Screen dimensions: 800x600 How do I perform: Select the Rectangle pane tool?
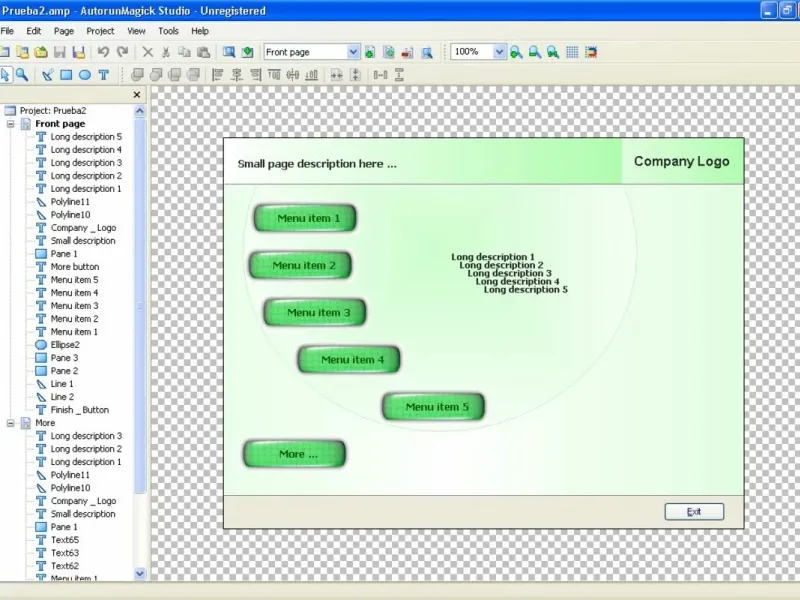[x=66, y=75]
